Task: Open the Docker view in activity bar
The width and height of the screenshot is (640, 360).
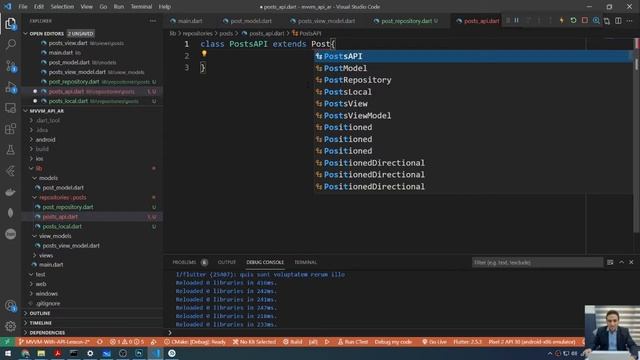Action: point(11,192)
